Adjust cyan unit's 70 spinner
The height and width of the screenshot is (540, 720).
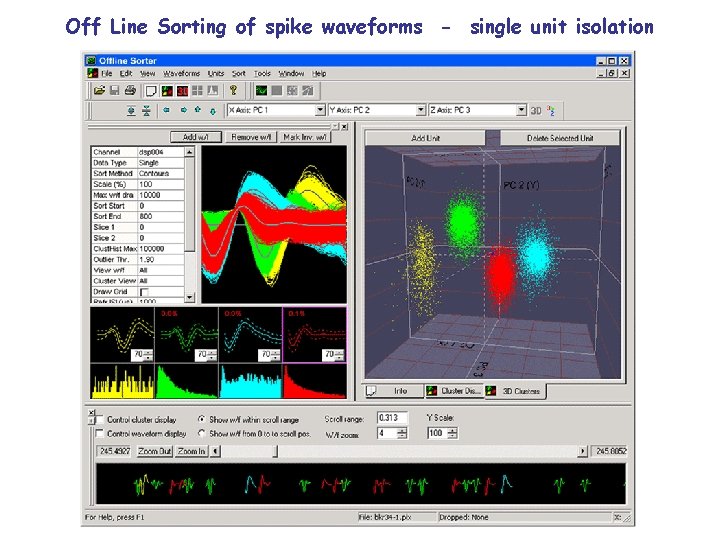pyautogui.click(x=276, y=354)
